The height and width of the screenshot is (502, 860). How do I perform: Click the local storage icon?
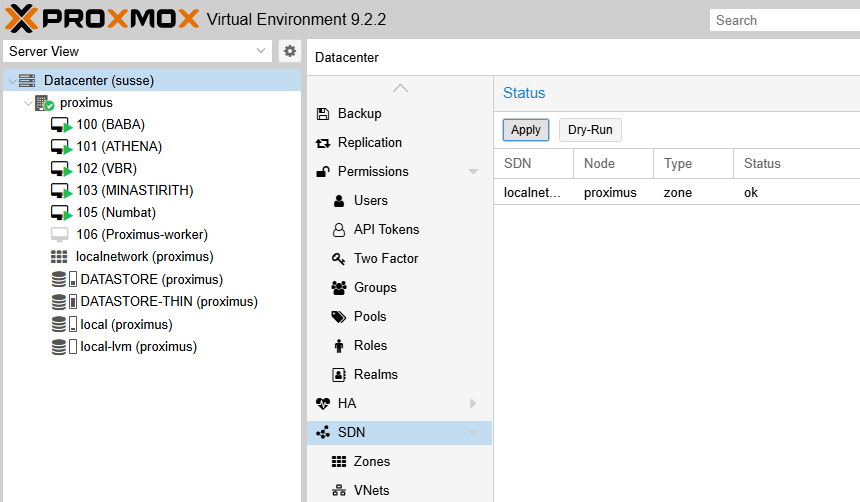pyautogui.click(x=64, y=324)
